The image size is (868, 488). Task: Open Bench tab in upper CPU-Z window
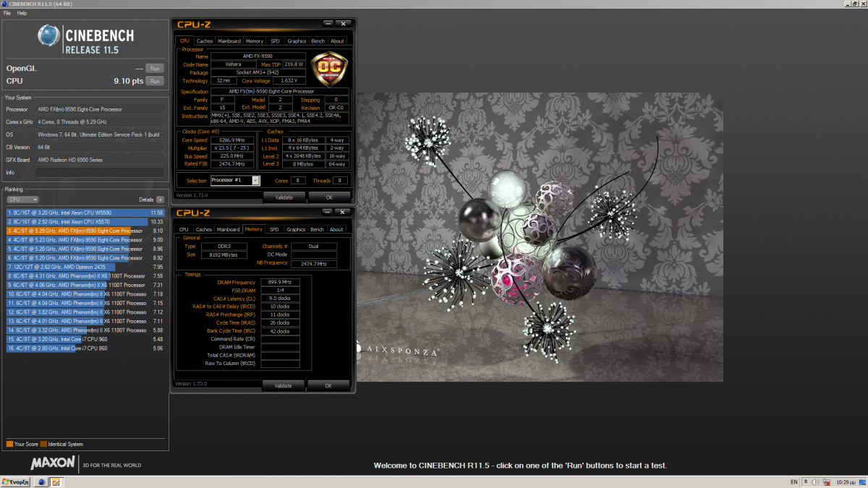318,41
